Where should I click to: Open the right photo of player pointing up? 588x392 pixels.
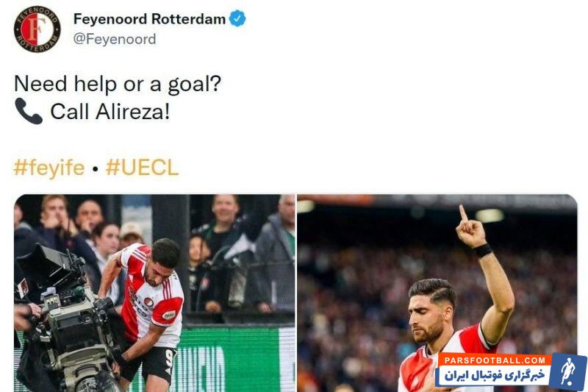[437, 293]
